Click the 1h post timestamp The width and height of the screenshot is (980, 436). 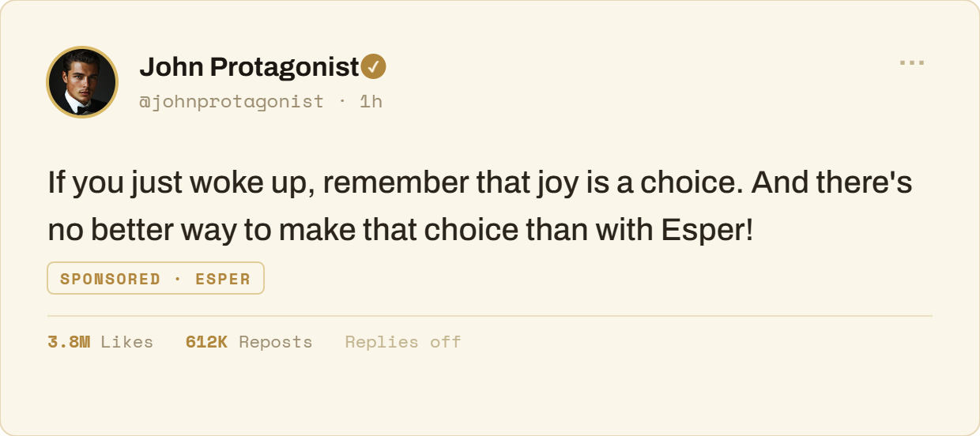(x=371, y=101)
